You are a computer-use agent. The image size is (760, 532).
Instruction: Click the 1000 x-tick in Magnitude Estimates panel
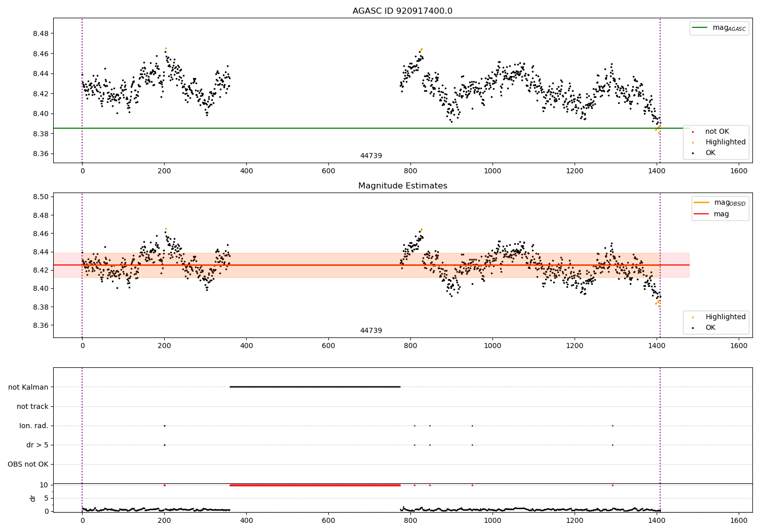coord(492,346)
